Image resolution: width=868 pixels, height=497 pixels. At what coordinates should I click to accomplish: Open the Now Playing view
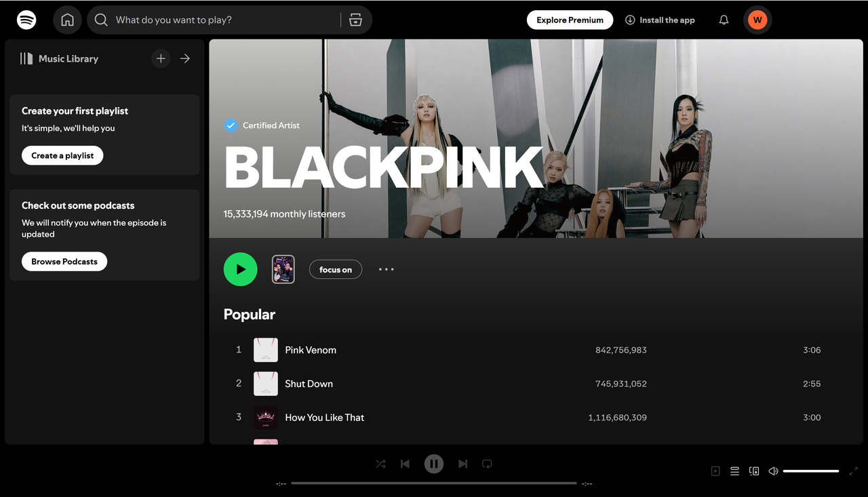tap(715, 471)
